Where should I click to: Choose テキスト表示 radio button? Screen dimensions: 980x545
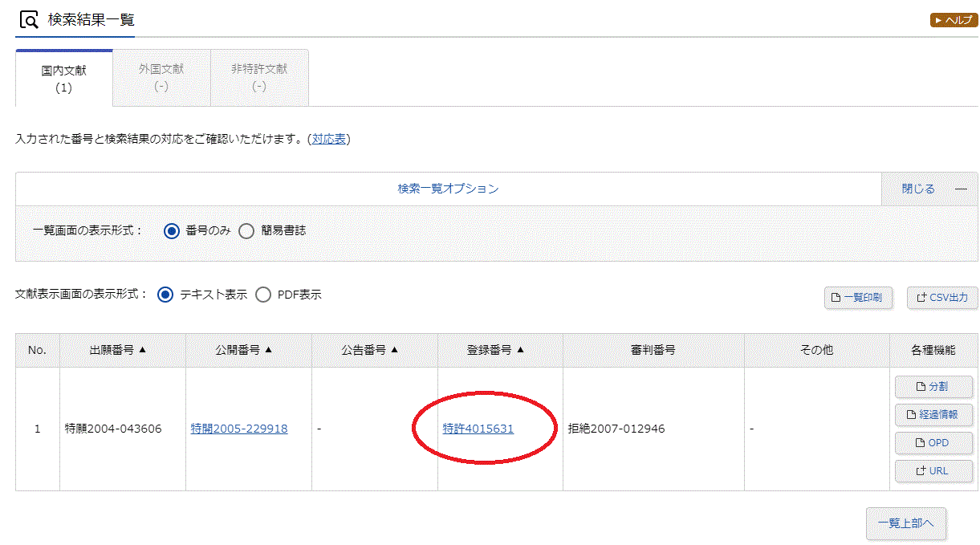pos(165,295)
